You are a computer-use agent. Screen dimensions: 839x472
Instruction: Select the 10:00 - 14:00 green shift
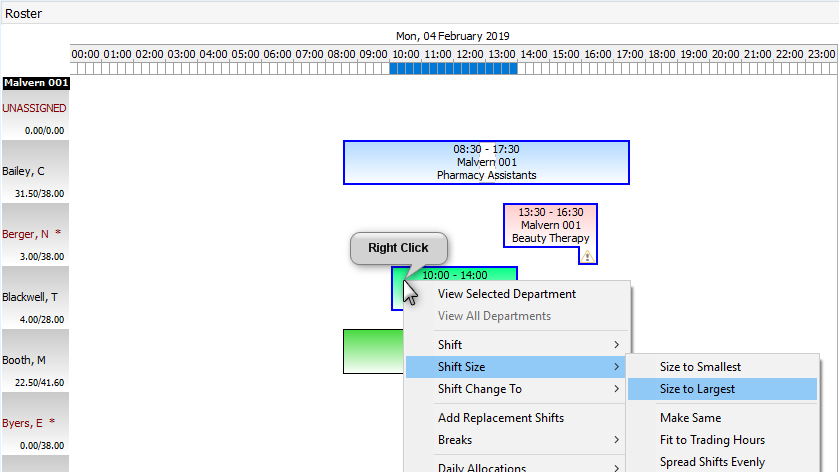click(x=454, y=275)
